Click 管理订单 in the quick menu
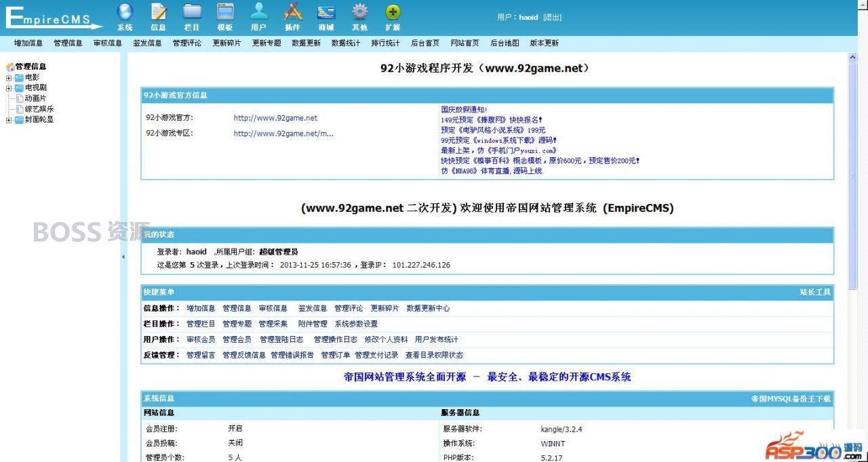Screen dimensions: 868x462 point(336,355)
